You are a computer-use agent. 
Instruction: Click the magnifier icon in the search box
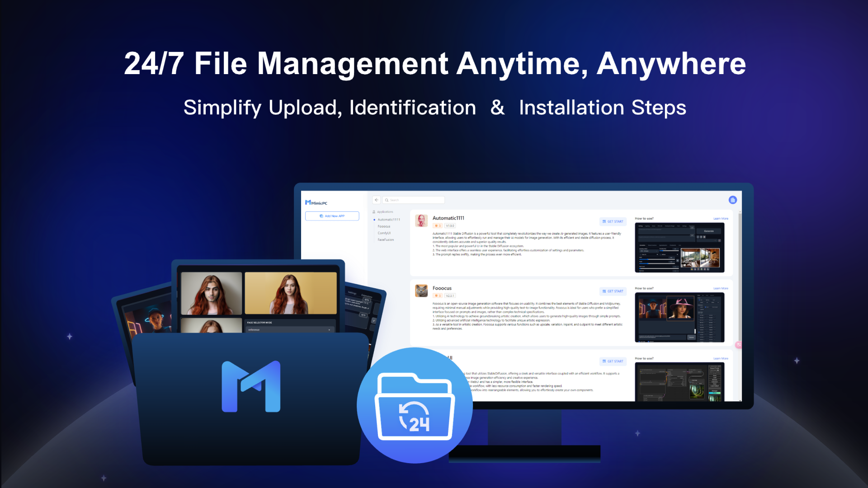point(387,200)
